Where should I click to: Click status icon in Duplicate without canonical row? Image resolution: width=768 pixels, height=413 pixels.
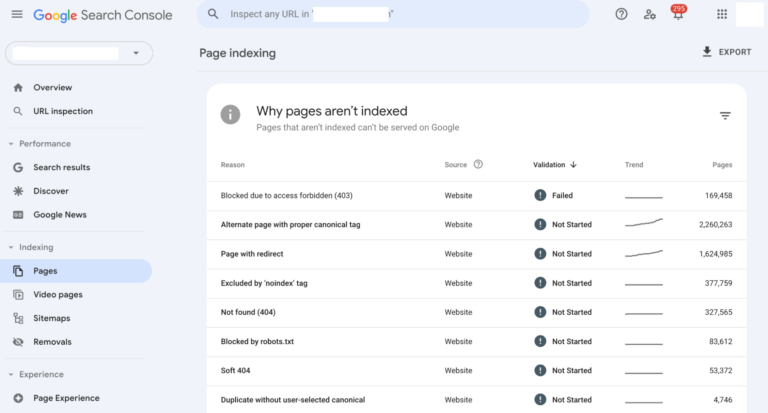point(540,399)
